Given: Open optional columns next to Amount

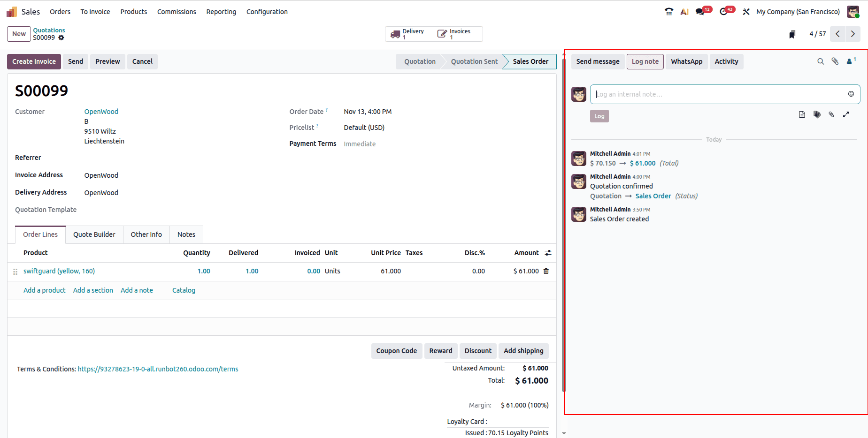Looking at the screenshot, I should 548,253.
